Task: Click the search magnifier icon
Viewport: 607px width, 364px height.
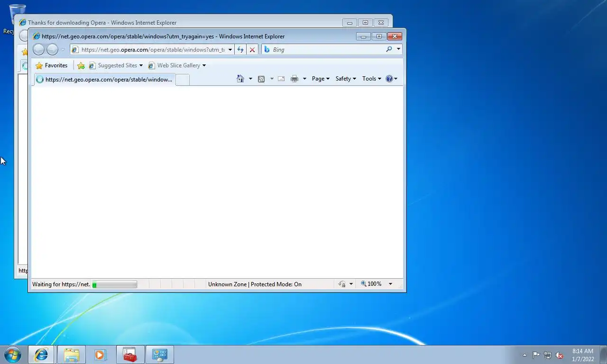Action: (389, 49)
